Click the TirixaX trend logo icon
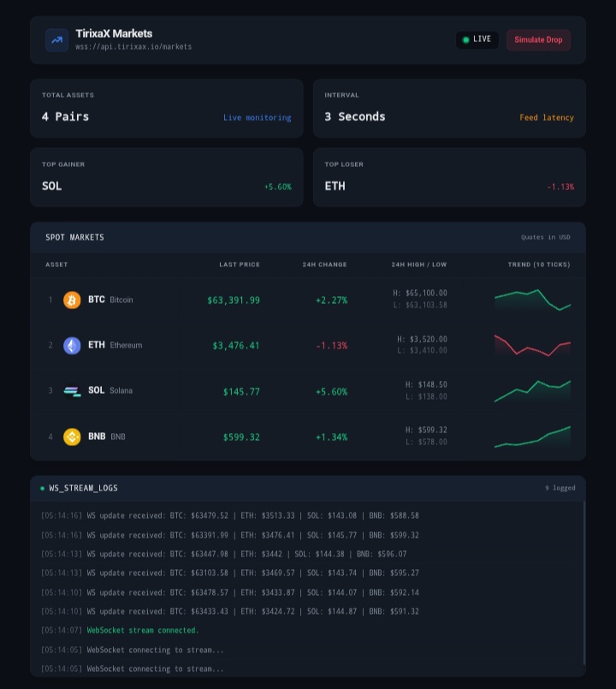Screen dimensions: 616x689 tap(56, 40)
